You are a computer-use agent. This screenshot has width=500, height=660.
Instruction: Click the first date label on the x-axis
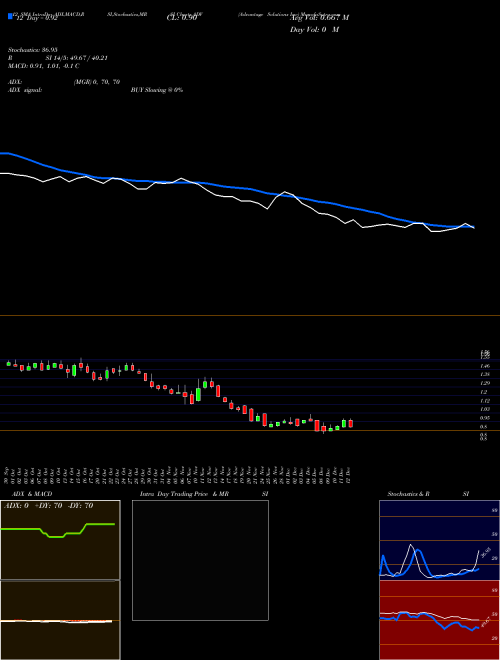pyautogui.click(x=8, y=474)
